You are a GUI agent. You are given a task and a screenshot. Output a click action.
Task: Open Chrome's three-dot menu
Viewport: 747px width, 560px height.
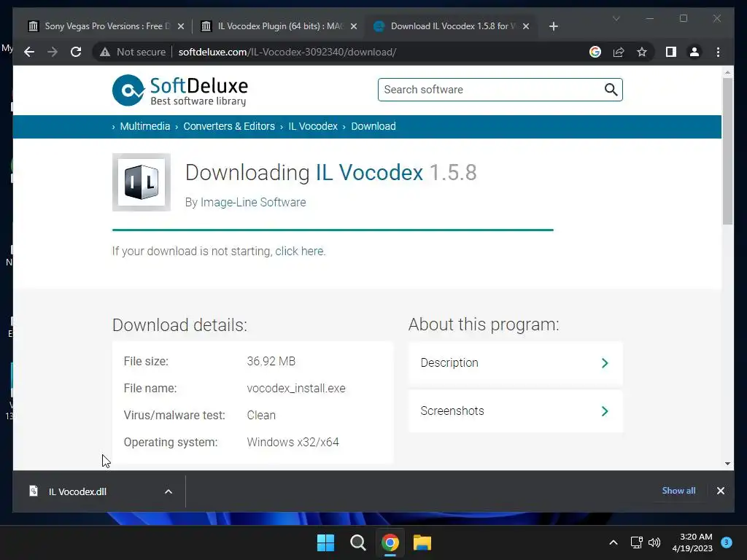718,52
